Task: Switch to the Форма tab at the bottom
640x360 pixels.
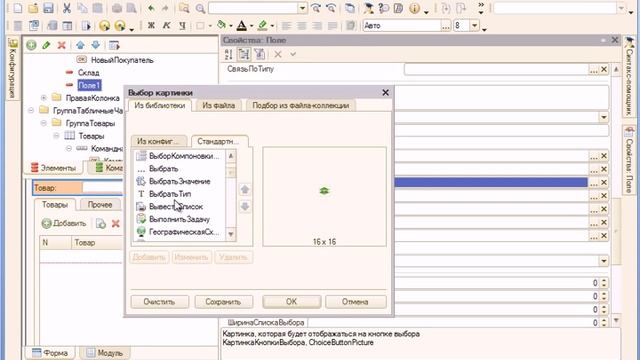Action: (x=50, y=353)
